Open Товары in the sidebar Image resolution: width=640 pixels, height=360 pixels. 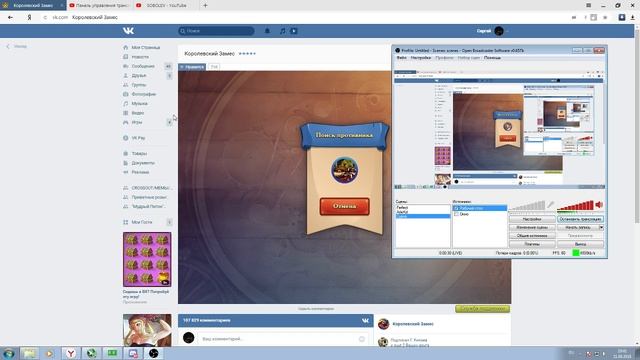[139, 153]
